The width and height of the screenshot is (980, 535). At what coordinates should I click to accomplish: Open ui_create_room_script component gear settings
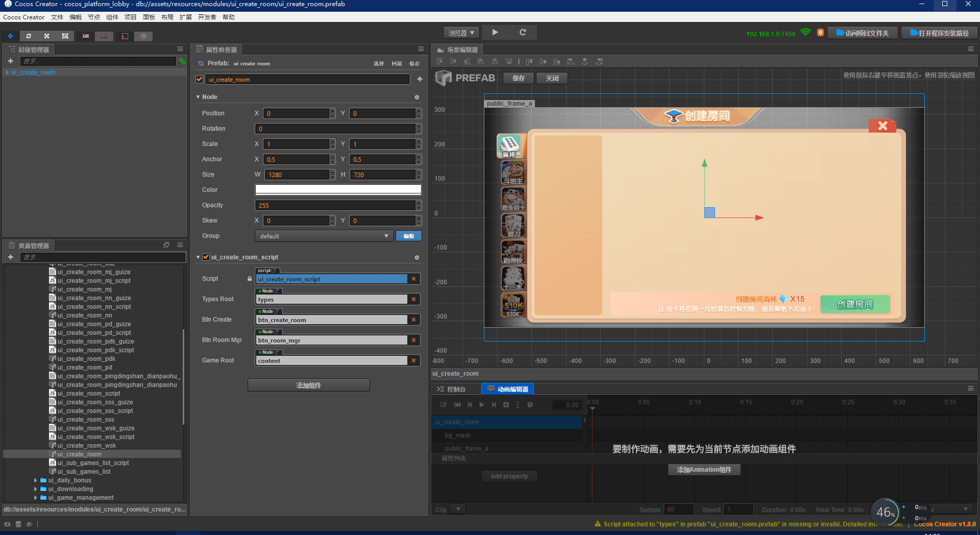[x=416, y=257]
